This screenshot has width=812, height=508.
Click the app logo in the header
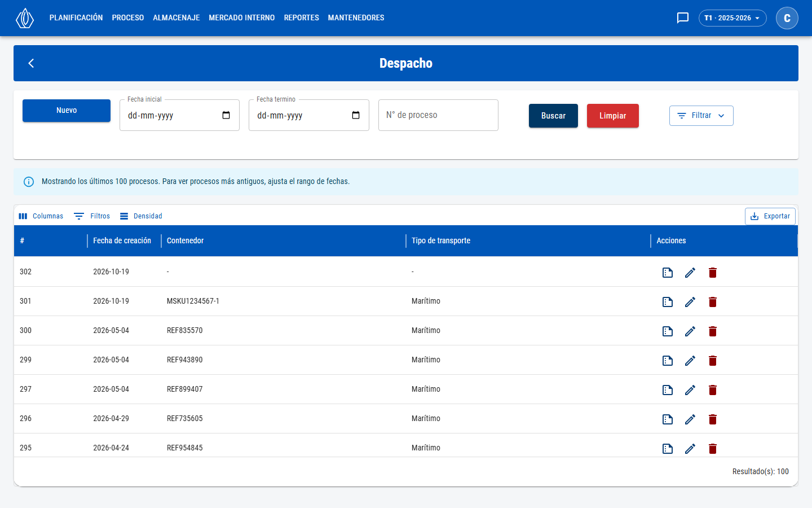(x=25, y=18)
